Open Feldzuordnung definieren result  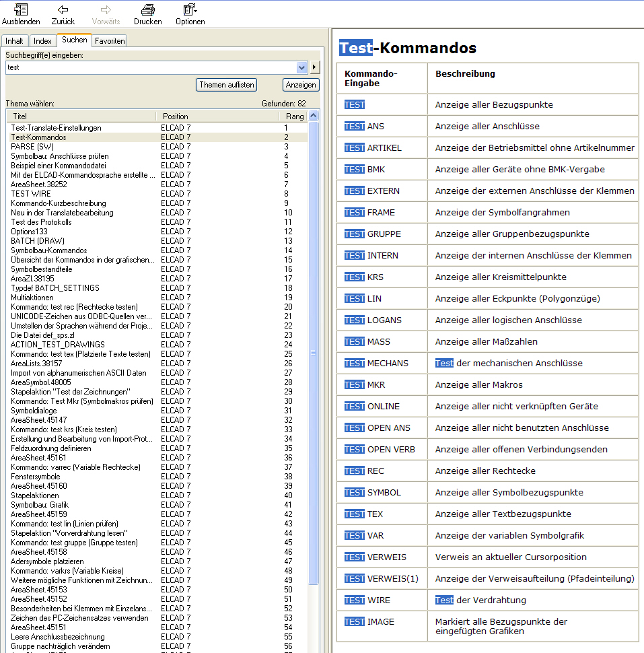pos(50,448)
